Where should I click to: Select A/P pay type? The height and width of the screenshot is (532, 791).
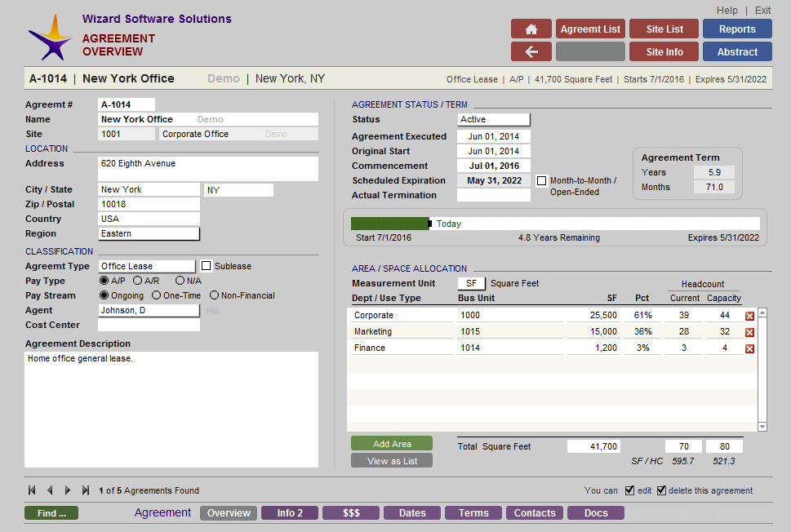click(x=104, y=281)
